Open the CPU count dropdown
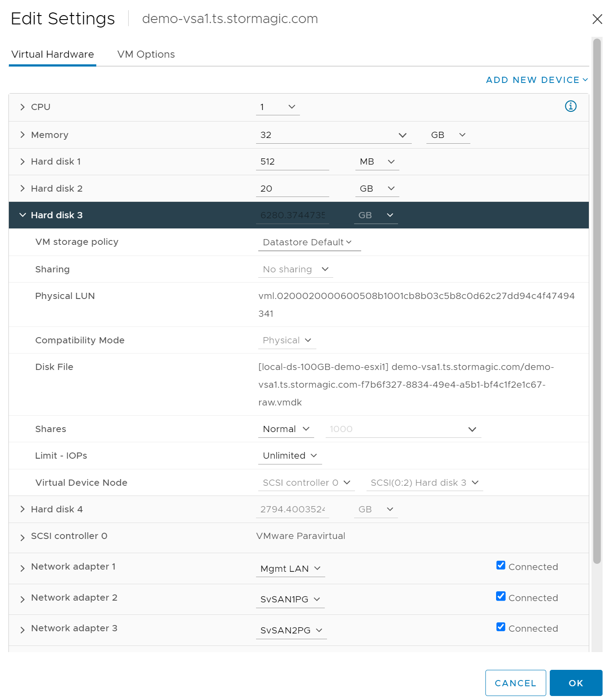Image resolution: width=611 pixels, height=700 pixels. click(278, 107)
